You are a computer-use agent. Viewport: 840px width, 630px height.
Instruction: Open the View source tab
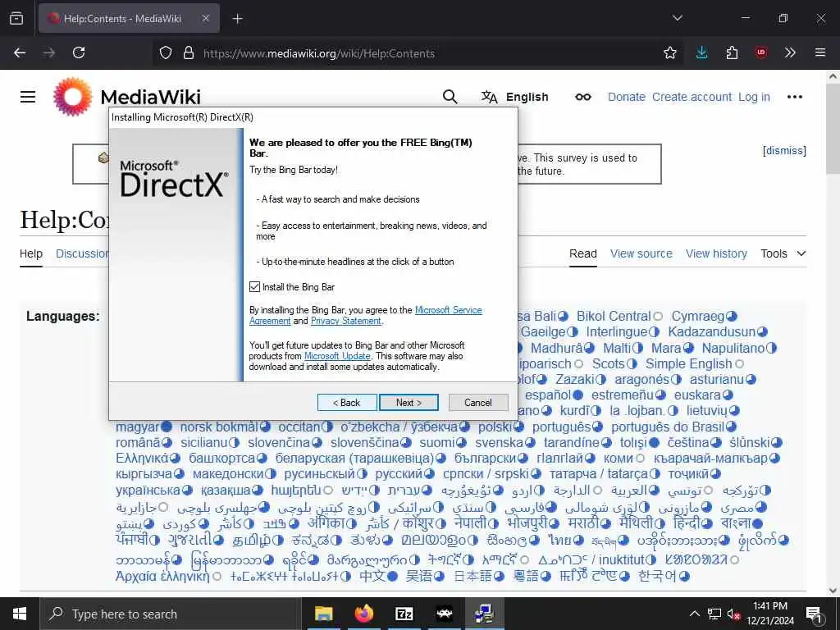(x=641, y=253)
